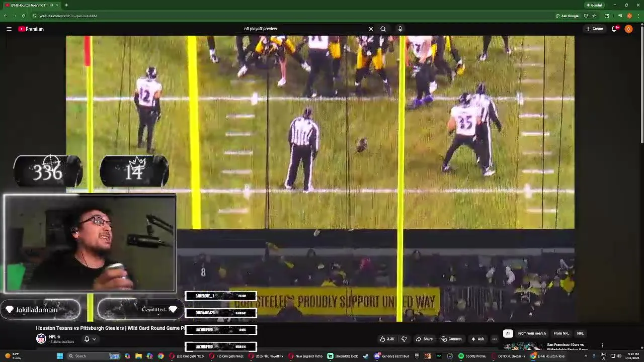644x362 pixels.
Task: Go back in browser history
Action: point(5,16)
